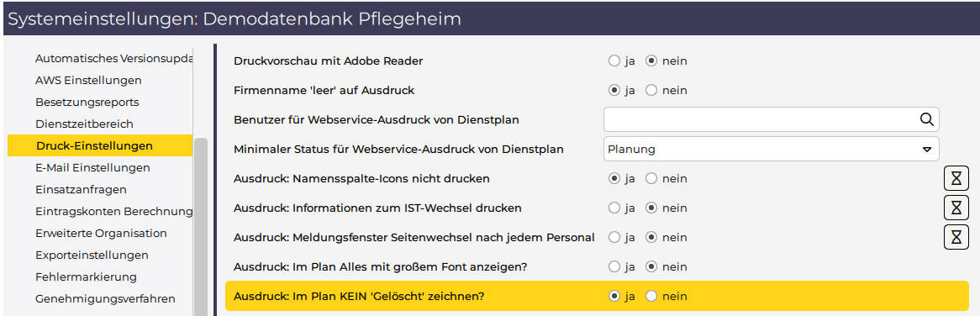The width and height of the screenshot is (980, 316).
Task: Open Fehlermarkierung settings entry
Action: [87, 276]
